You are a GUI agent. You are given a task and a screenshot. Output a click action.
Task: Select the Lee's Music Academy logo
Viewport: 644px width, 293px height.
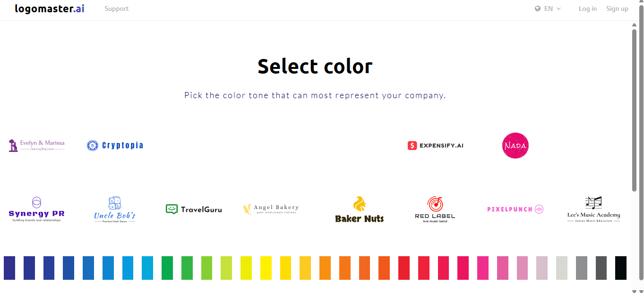[x=593, y=209]
